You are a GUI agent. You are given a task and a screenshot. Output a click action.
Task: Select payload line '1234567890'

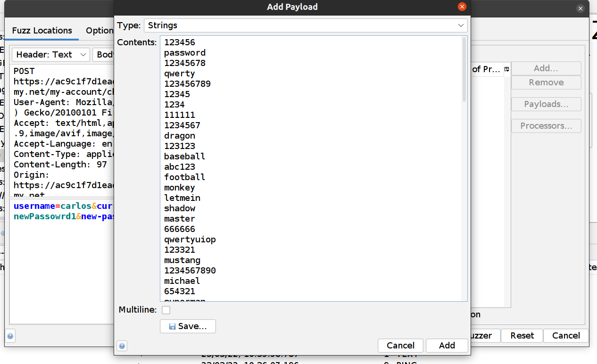[x=190, y=271]
